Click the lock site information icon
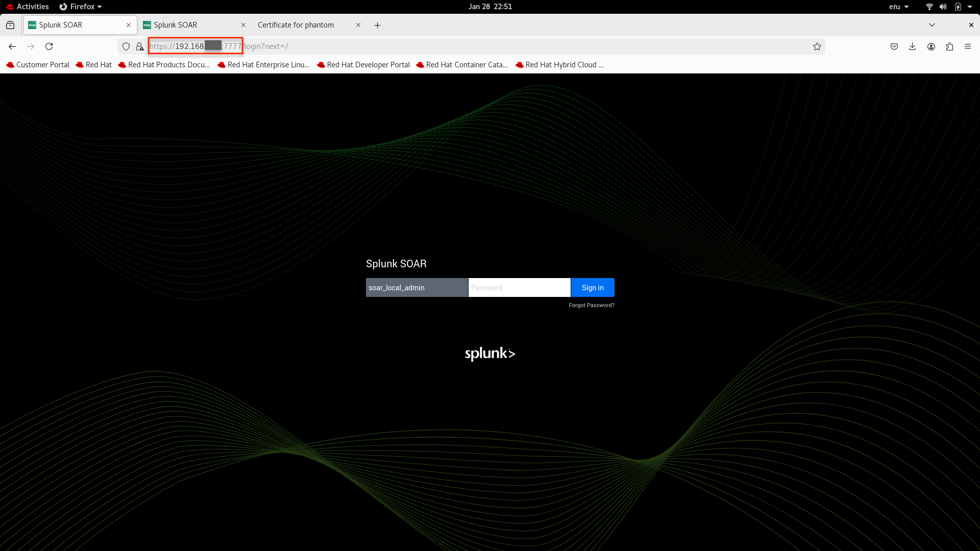Image resolution: width=980 pixels, height=551 pixels. (139, 46)
